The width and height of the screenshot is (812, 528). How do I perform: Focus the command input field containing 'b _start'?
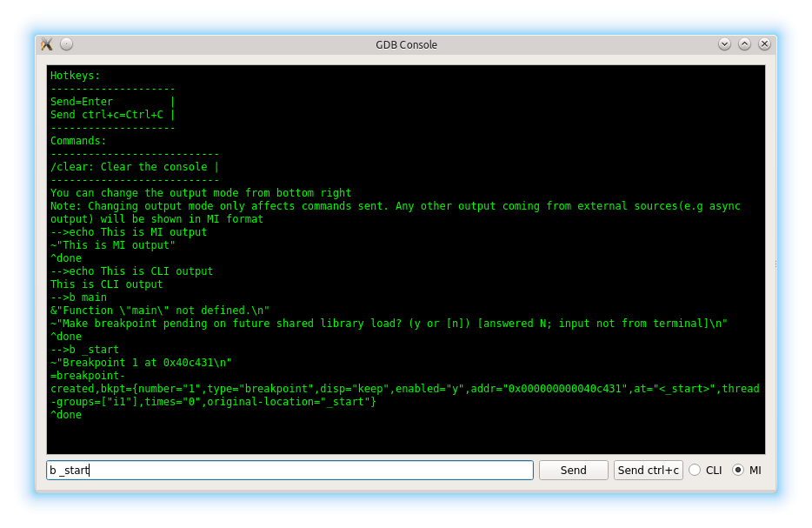point(290,470)
